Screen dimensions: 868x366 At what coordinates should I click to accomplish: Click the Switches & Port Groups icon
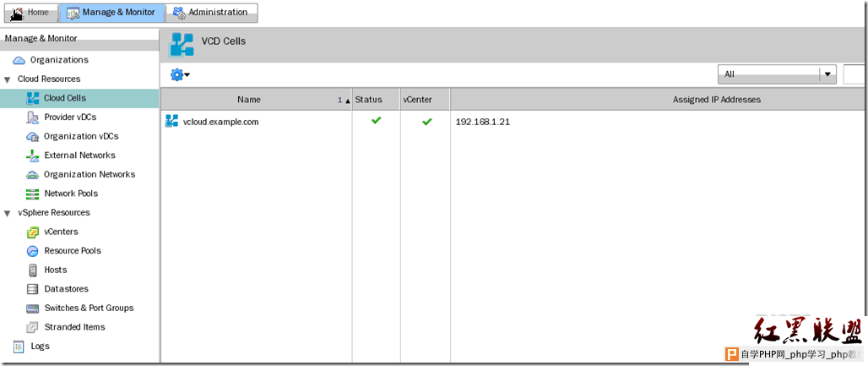tap(33, 309)
